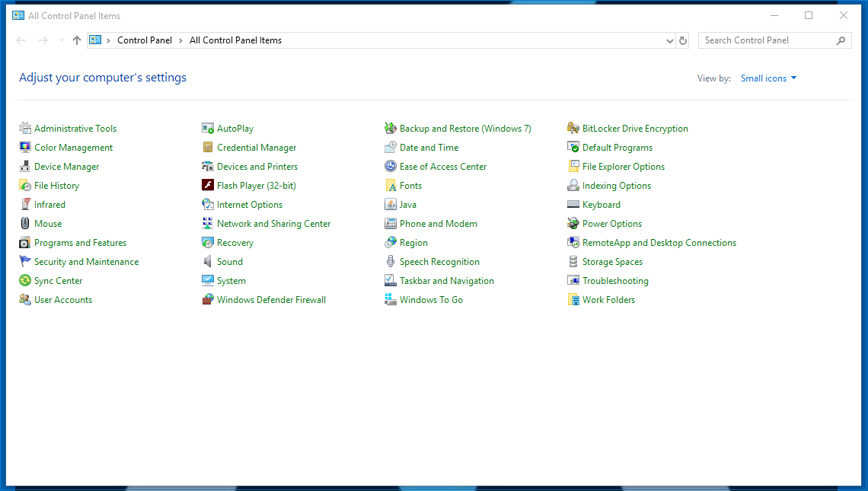Click the Date and Time icon
Image resolution: width=868 pixels, height=491 pixels.
[391, 147]
